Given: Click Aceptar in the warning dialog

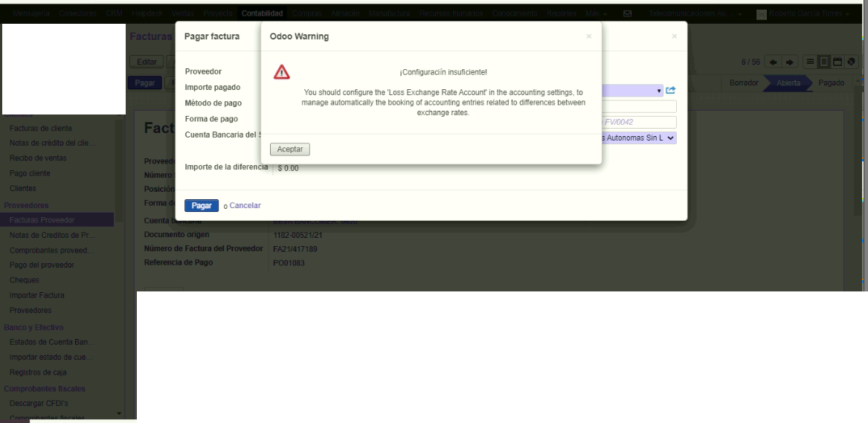Looking at the screenshot, I should pyautogui.click(x=290, y=149).
